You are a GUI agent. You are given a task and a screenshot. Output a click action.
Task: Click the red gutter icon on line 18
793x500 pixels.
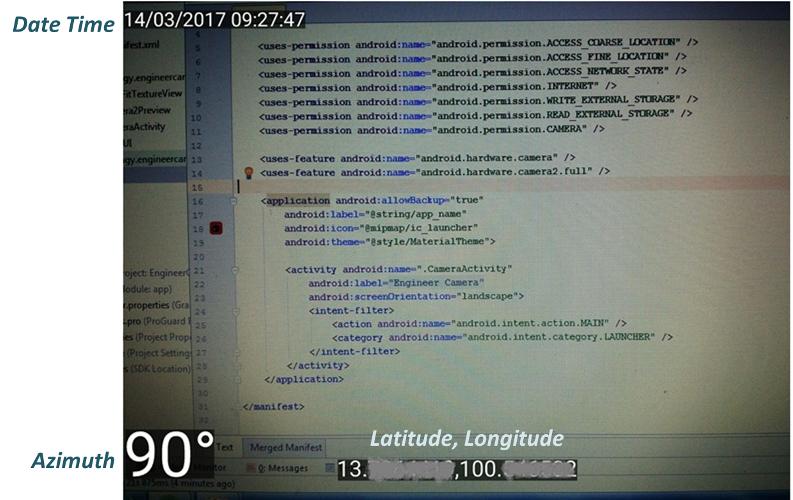[x=216, y=229]
